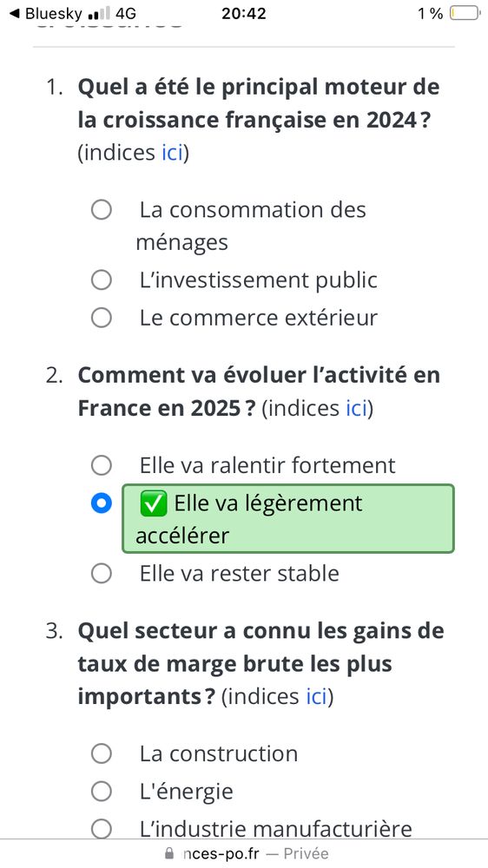Tap the battery indicator icon
This screenshot has width=488, height=868.
(x=465, y=13)
